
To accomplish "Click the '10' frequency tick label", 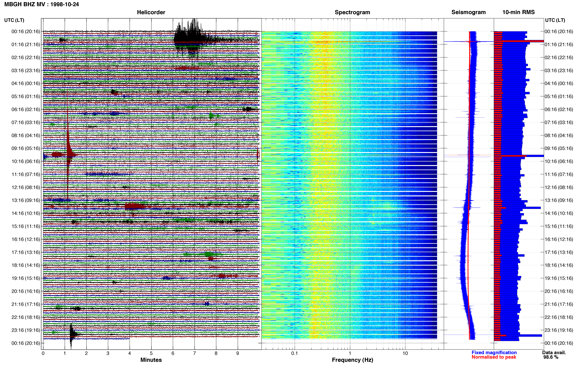I will [x=405, y=353].
